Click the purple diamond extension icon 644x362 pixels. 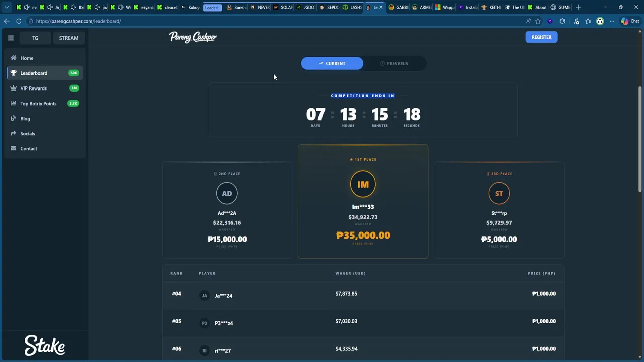(x=550, y=21)
